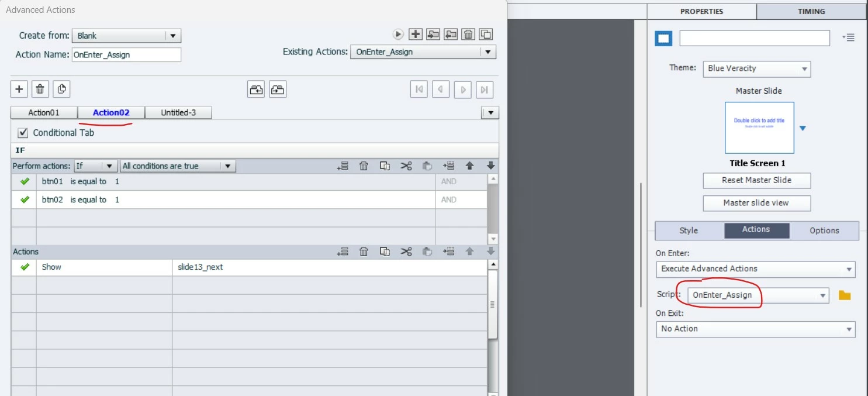This screenshot has height=396, width=868.
Task: Switch to the Untitled-3 decision tab
Action: [178, 112]
